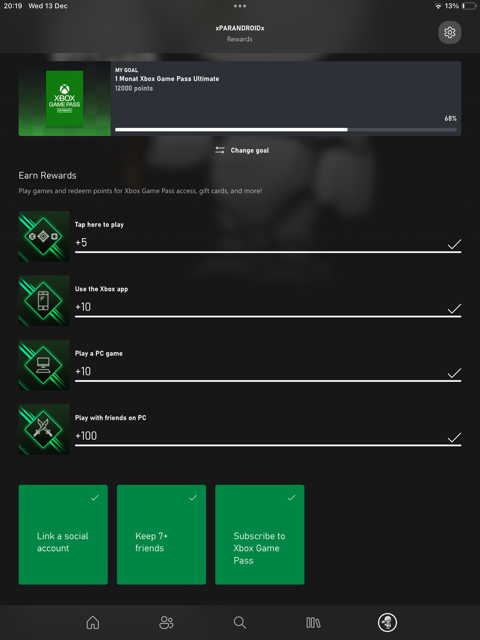The image size is (480, 640).
Task: Tap the 'Earn Rewards' heading
Action: point(47,176)
